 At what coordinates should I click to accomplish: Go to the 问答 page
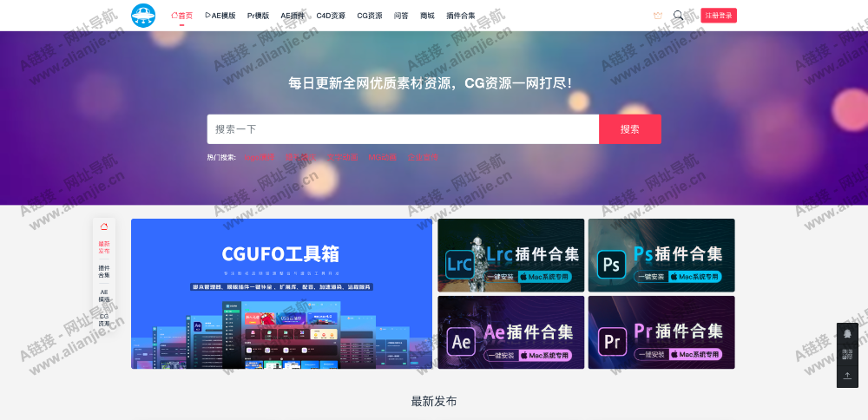[401, 16]
